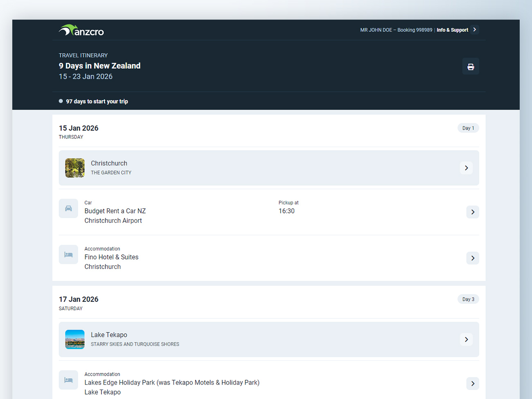Click the Budget Rent a Car NZ title

tap(115, 211)
